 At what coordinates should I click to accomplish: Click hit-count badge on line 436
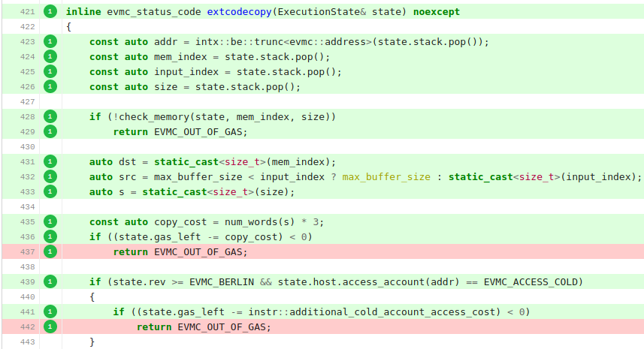[x=50, y=236]
